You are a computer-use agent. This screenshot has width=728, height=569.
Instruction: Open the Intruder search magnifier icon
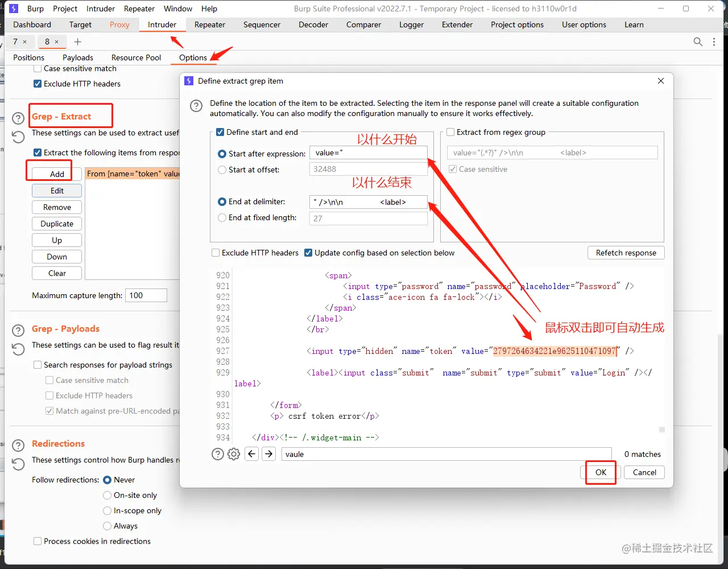coord(698,42)
